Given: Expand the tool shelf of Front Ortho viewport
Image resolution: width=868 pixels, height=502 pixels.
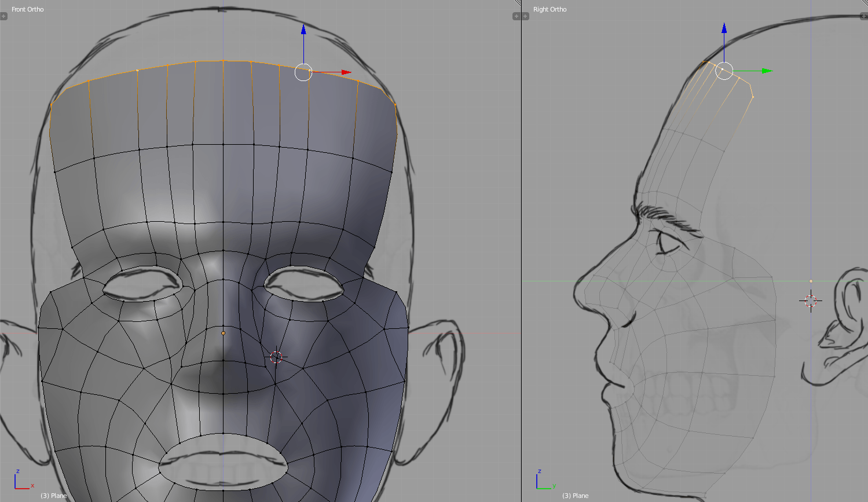Looking at the screenshot, I should pyautogui.click(x=3, y=16).
